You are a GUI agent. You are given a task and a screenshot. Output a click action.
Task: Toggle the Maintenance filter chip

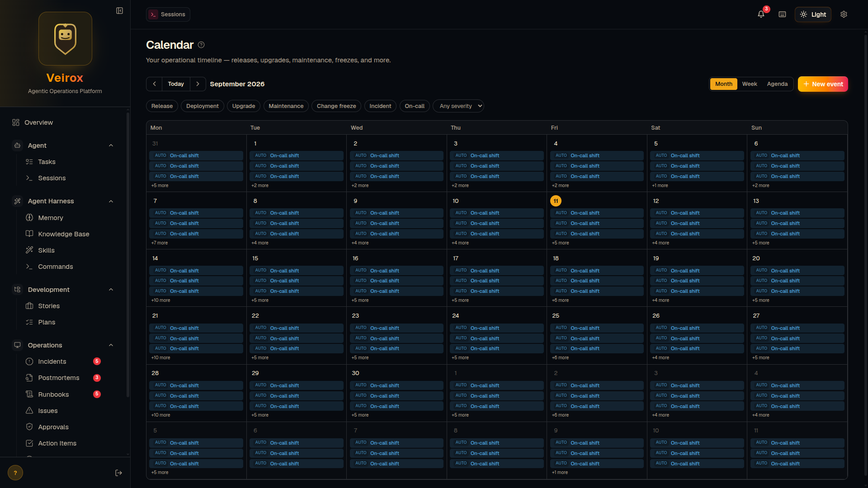(286, 106)
